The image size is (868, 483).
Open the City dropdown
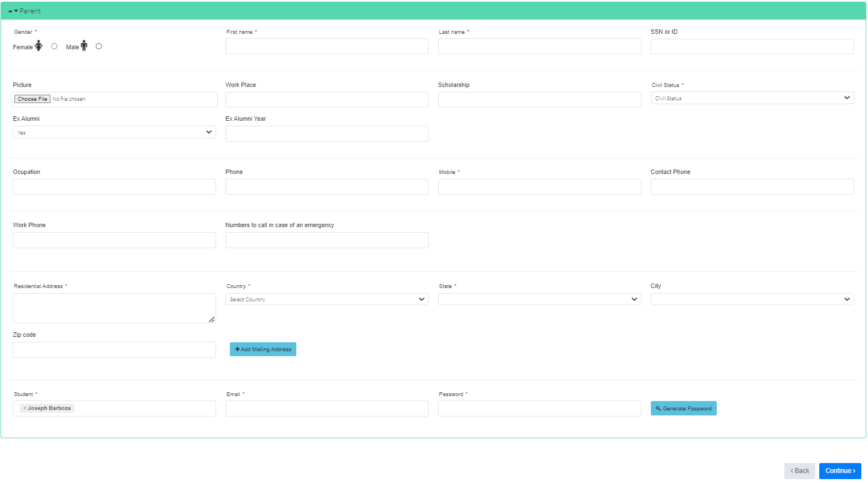pyautogui.click(x=752, y=299)
